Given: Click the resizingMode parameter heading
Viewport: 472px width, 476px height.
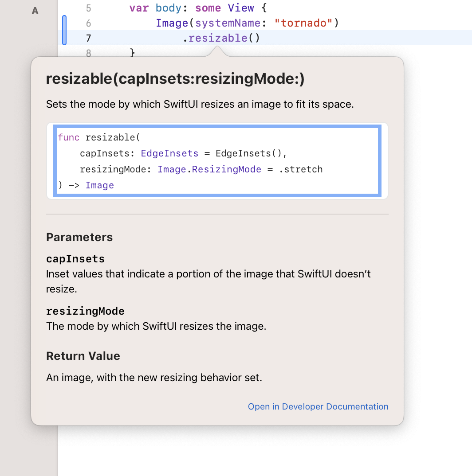Looking at the screenshot, I should [x=85, y=311].
